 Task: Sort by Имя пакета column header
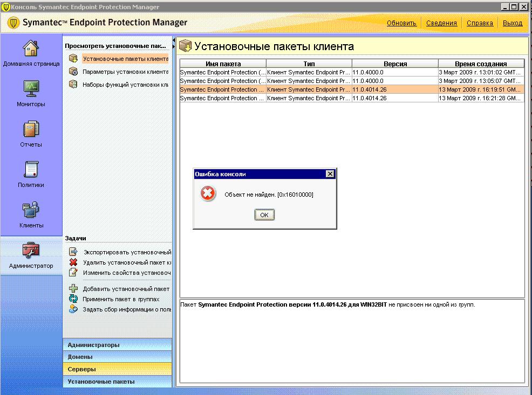(x=223, y=64)
